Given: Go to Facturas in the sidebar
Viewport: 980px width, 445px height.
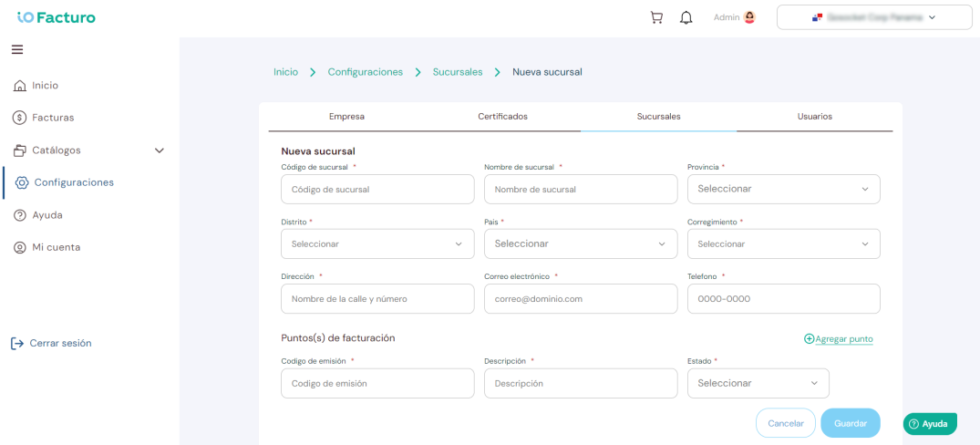Looking at the screenshot, I should pyautogui.click(x=53, y=118).
